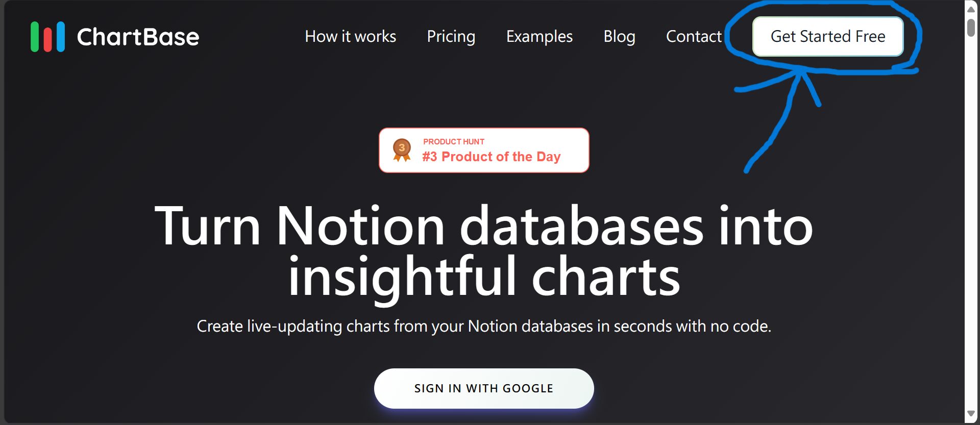
Task: Click the blue bar of the ChartBase logo
Action: [61, 36]
